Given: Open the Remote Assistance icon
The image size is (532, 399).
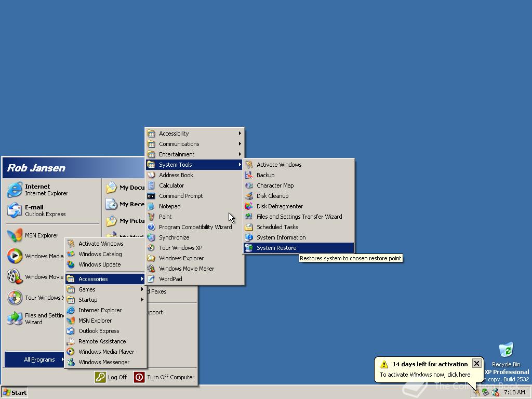Looking at the screenshot, I should (x=71, y=341).
